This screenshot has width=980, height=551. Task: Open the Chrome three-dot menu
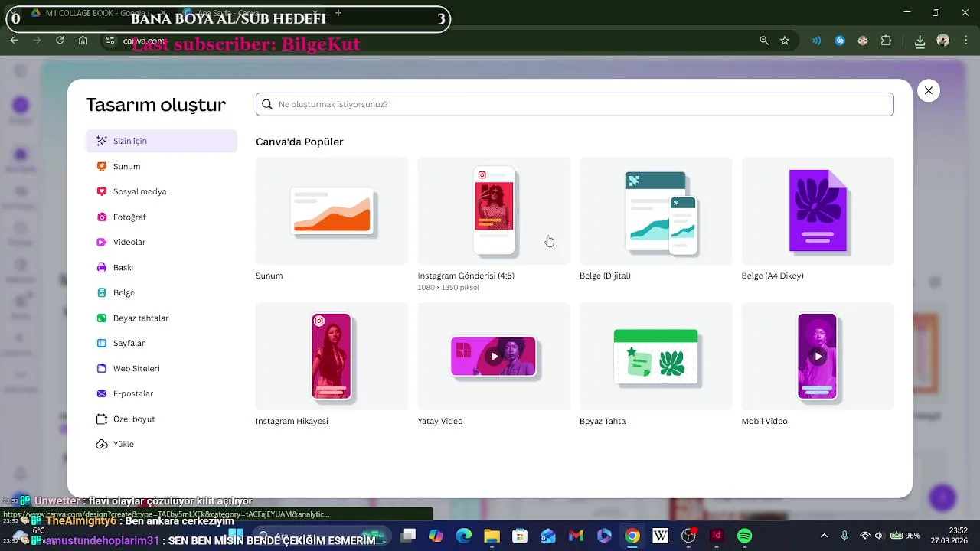click(x=965, y=41)
